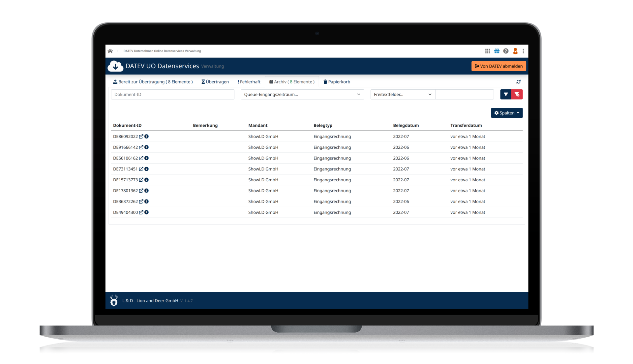
Task: Sort by Mandant column header
Action: [258, 126]
